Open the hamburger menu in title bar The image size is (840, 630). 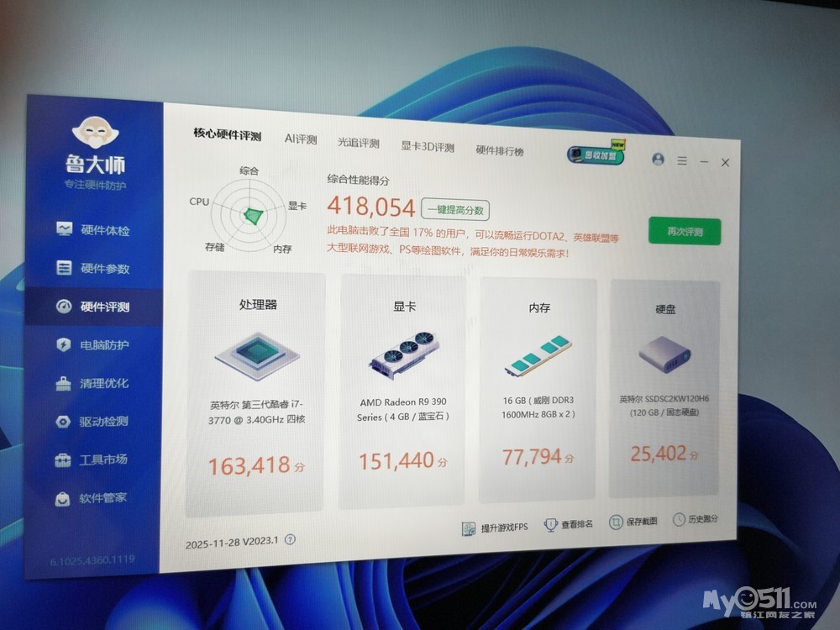(x=682, y=160)
